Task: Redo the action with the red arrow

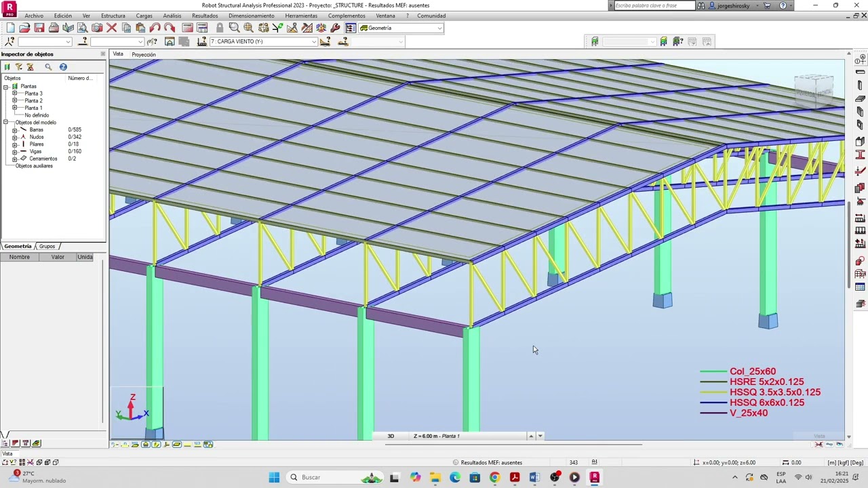Action: 170,28
